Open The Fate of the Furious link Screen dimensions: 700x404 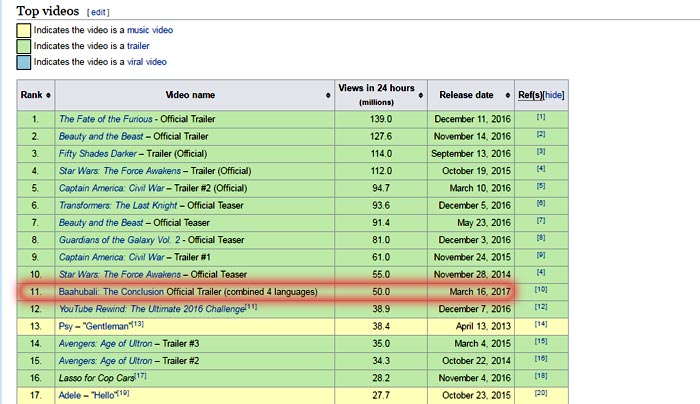(106, 119)
